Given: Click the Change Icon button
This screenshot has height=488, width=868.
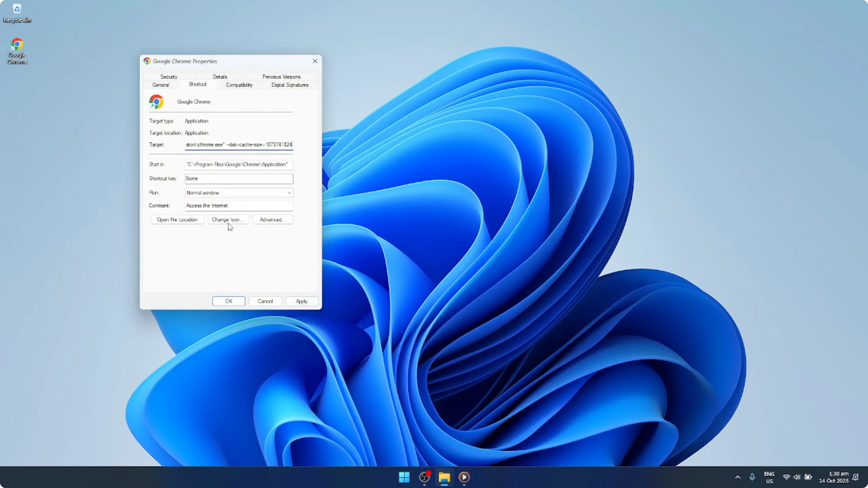Looking at the screenshot, I should pos(228,219).
